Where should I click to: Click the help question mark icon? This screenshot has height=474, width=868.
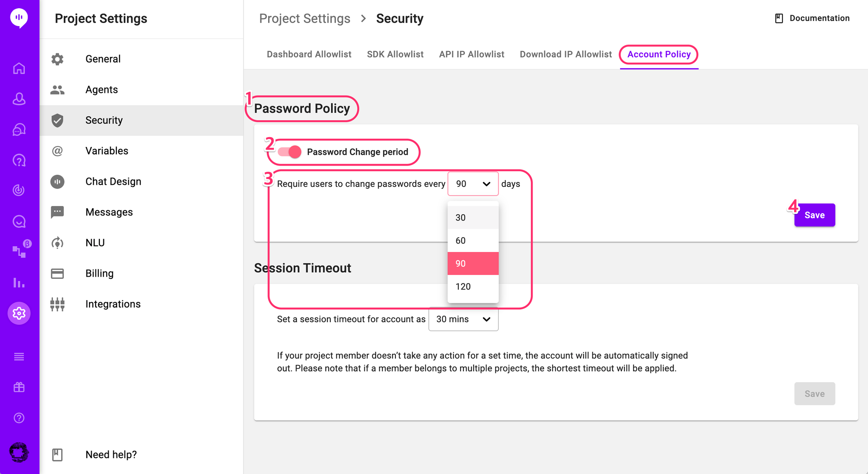(x=19, y=418)
